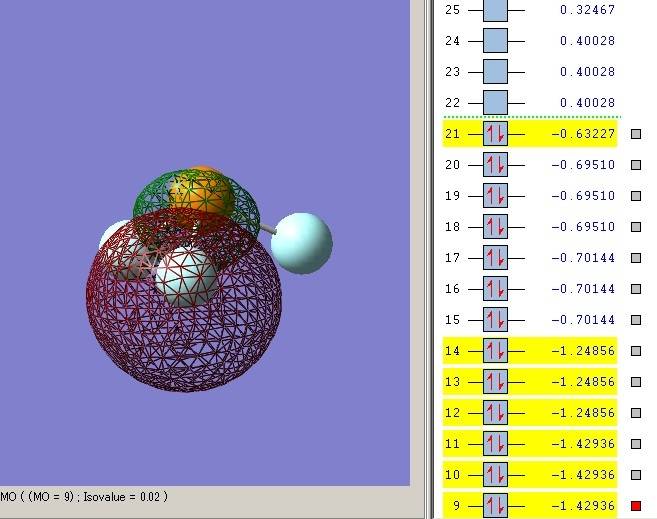
Task: Toggle surface square for orbital 21
Action: tap(636, 134)
